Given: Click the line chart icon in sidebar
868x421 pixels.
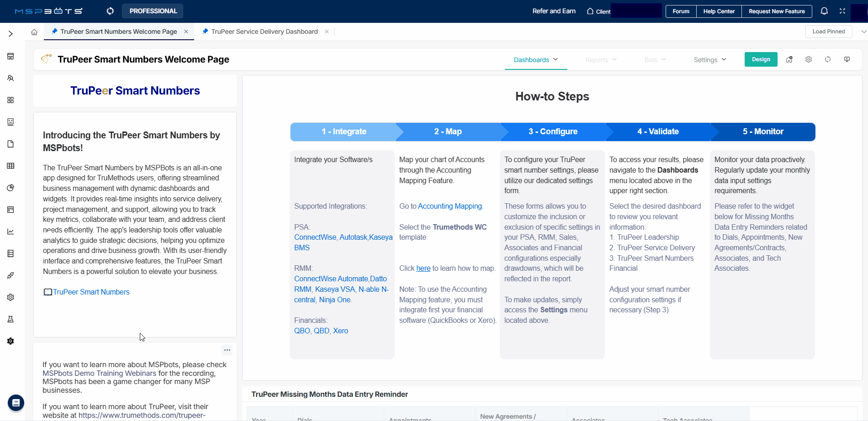Looking at the screenshot, I should click(11, 232).
